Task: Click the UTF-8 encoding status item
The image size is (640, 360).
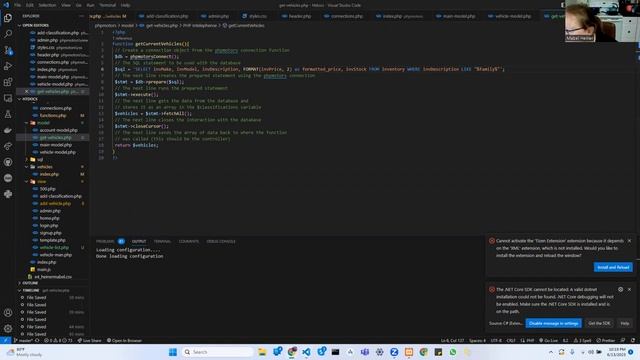Action: [496, 340]
